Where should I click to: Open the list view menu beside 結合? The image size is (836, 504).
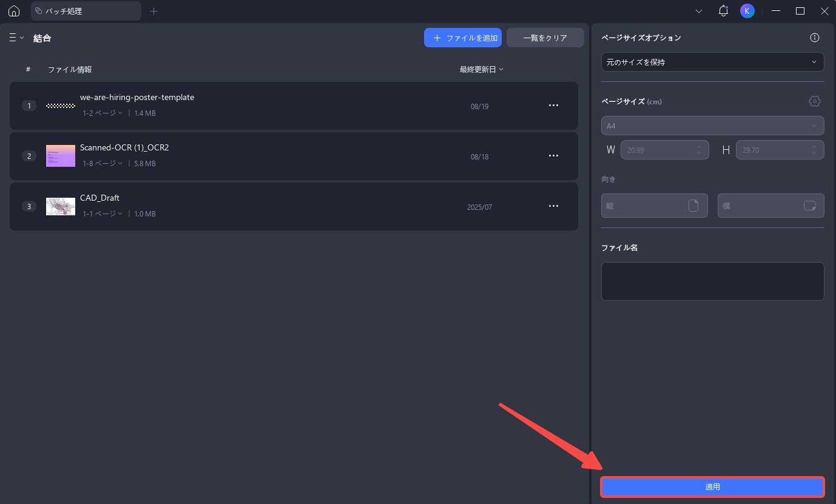(16, 38)
